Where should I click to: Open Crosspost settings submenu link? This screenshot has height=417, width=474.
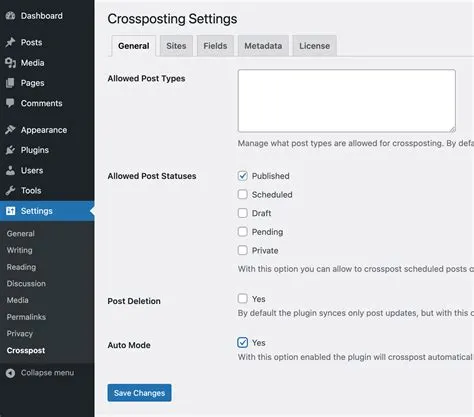pos(26,350)
